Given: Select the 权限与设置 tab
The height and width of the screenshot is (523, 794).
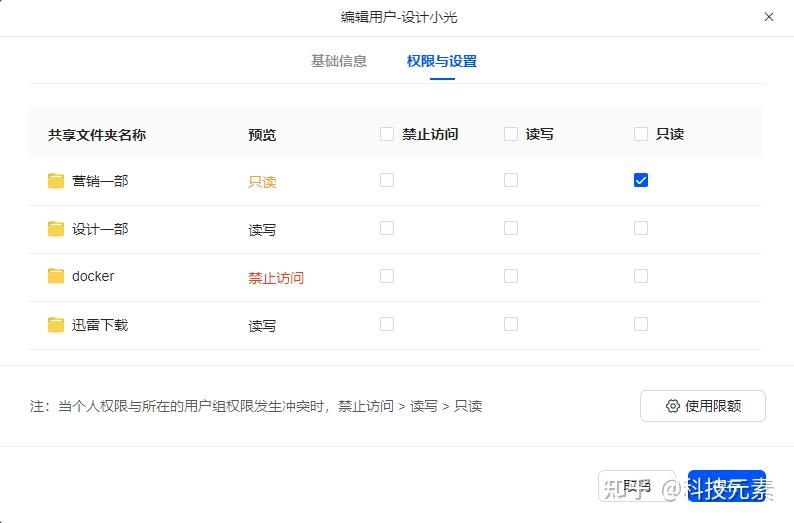Looking at the screenshot, I should click(x=442, y=61).
